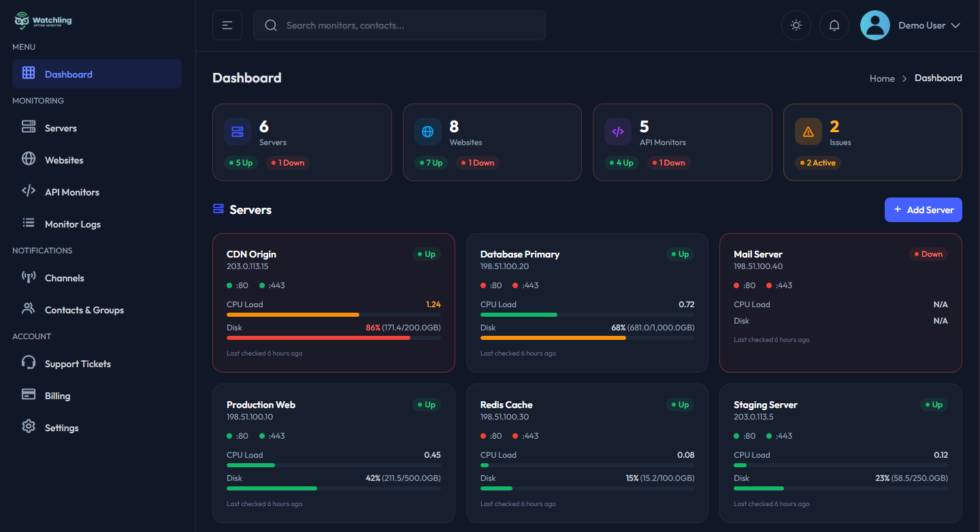Select the Channels broadcast icon
980x532 pixels.
click(x=28, y=277)
